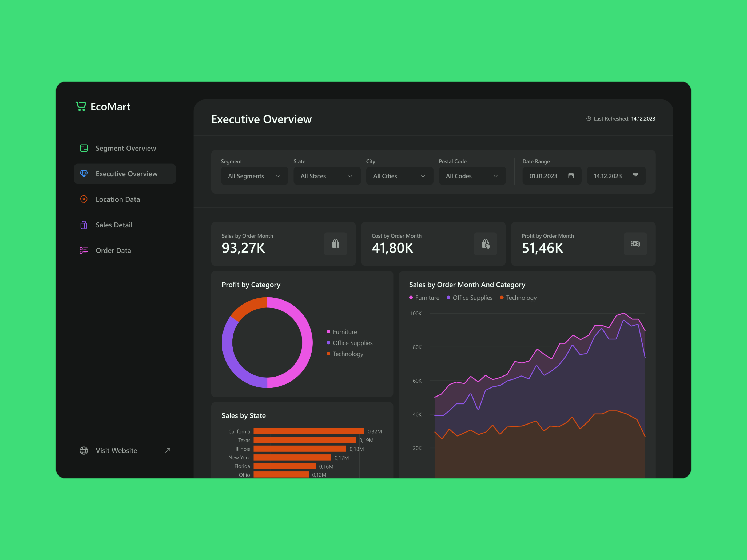Open the 01.01.2023 start date calendar

[x=571, y=176]
